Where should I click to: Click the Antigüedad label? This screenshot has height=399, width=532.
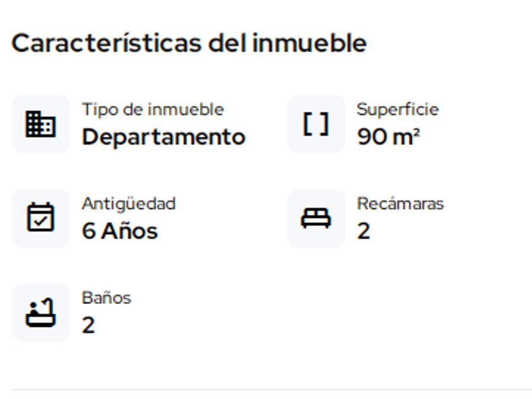coord(129,204)
